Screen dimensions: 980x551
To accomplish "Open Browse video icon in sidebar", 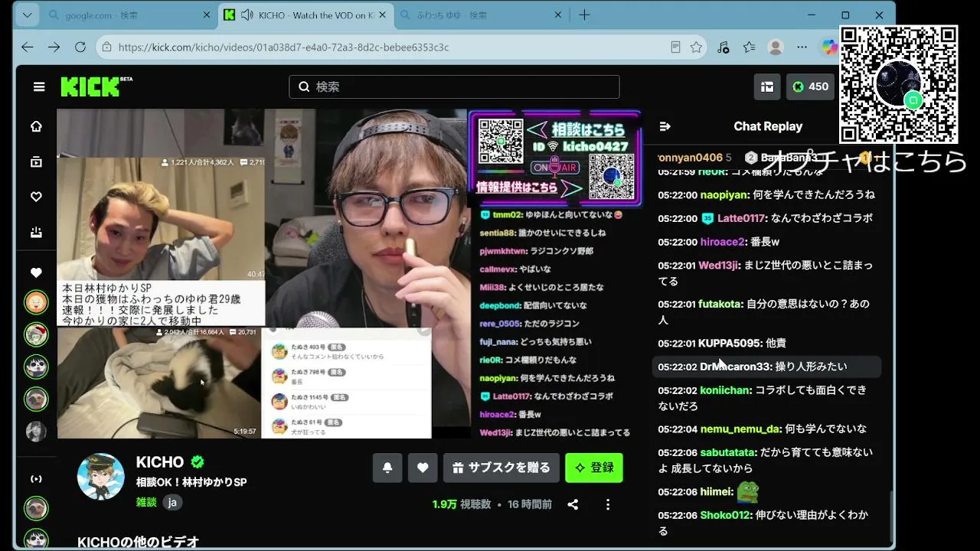I will coord(36,161).
